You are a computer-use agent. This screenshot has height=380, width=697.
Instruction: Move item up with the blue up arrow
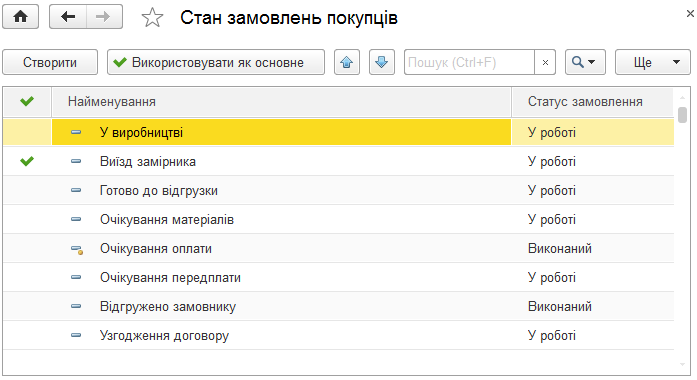click(x=347, y=62)
